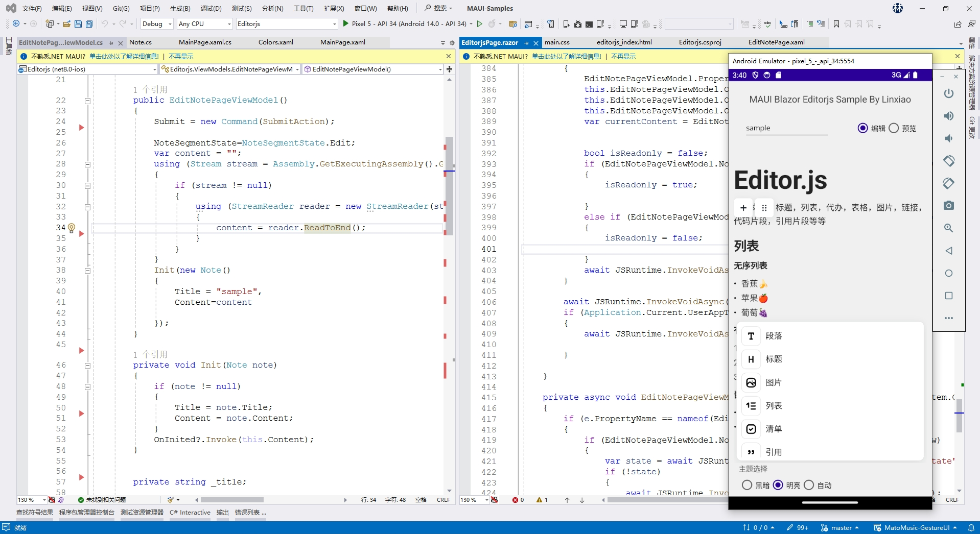
Task: Click the bookmark toggle icon in the toolbar
Action: click(835, 24)
